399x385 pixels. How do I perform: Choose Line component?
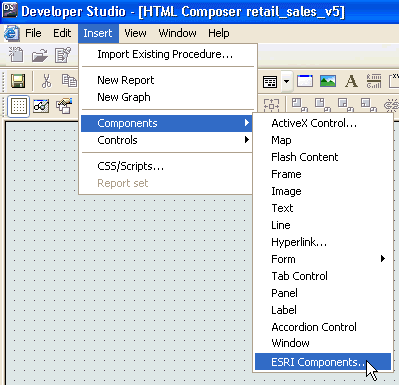(x=323, y=225)
